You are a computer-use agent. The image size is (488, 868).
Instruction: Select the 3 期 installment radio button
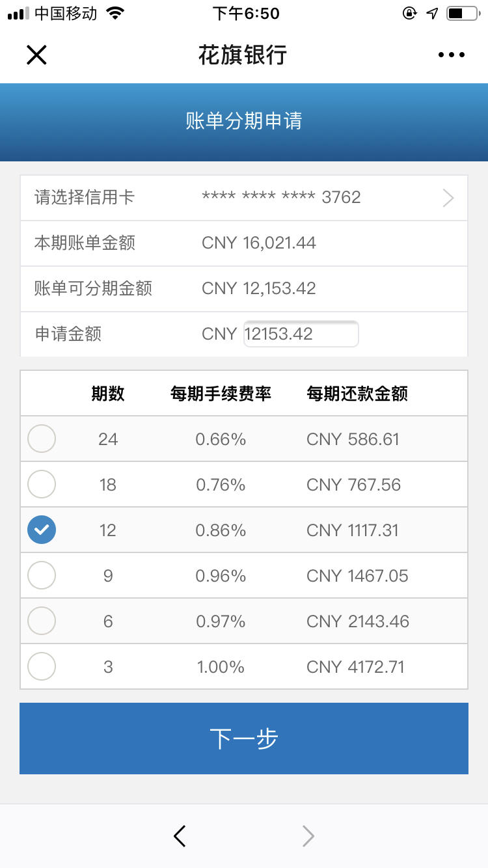click(x=42, y=666)
